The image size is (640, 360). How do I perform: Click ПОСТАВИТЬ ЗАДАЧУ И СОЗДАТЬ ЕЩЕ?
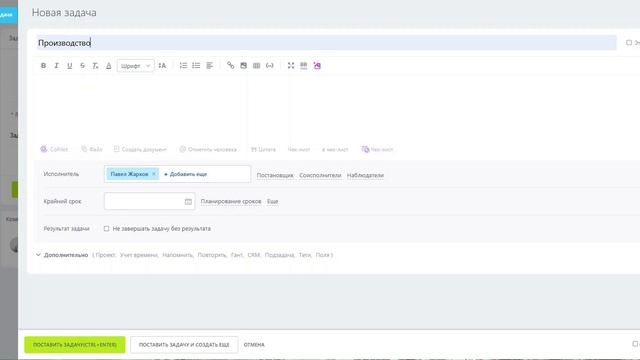184,345
